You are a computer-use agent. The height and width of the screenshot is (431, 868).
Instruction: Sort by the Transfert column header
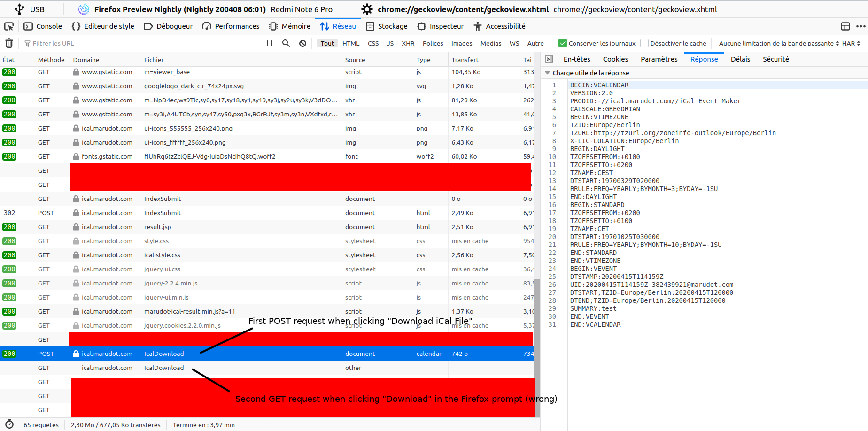[x=484, y=60]
